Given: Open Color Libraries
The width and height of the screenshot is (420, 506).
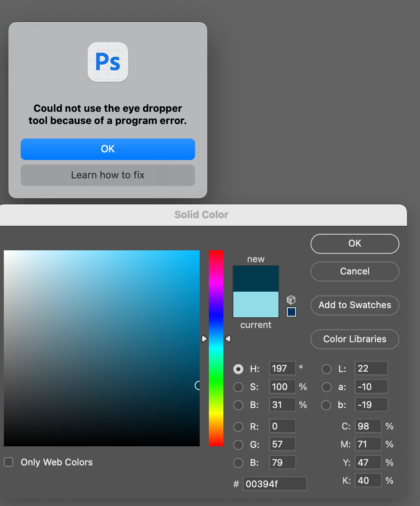Looking at the screenshot, I should coord(355,339).
